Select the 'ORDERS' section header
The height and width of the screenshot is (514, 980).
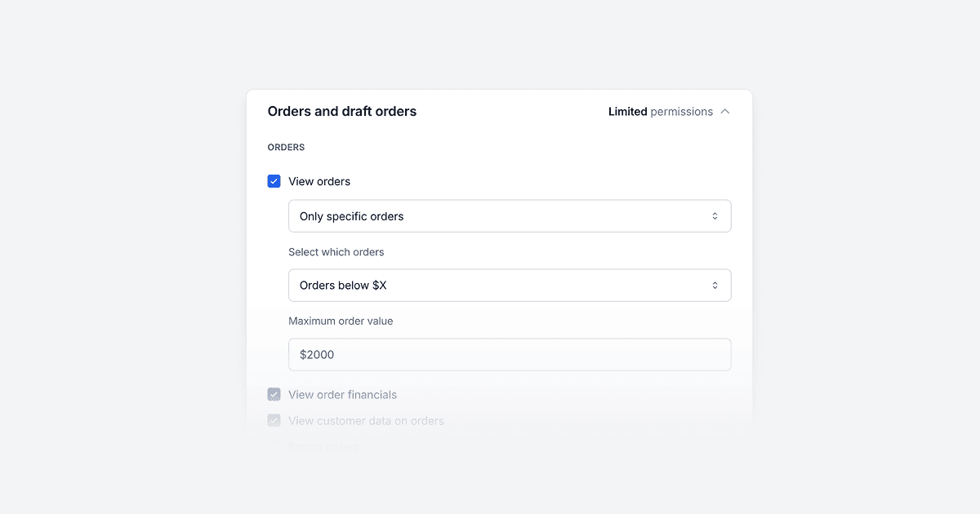(286, 147)
